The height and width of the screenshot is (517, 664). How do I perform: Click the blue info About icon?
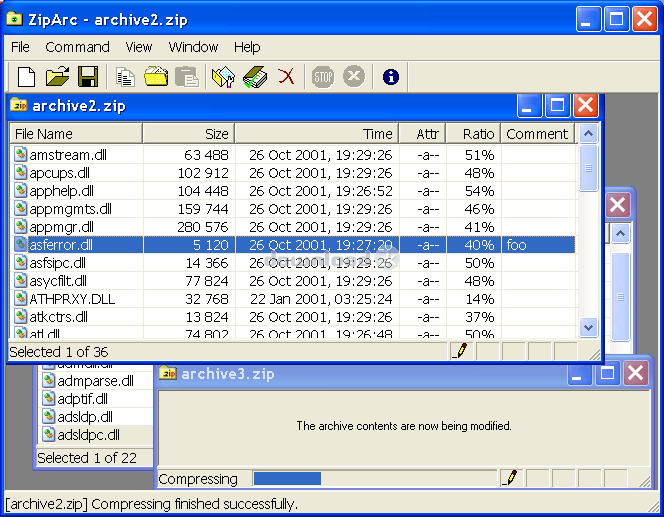point(390,77)
